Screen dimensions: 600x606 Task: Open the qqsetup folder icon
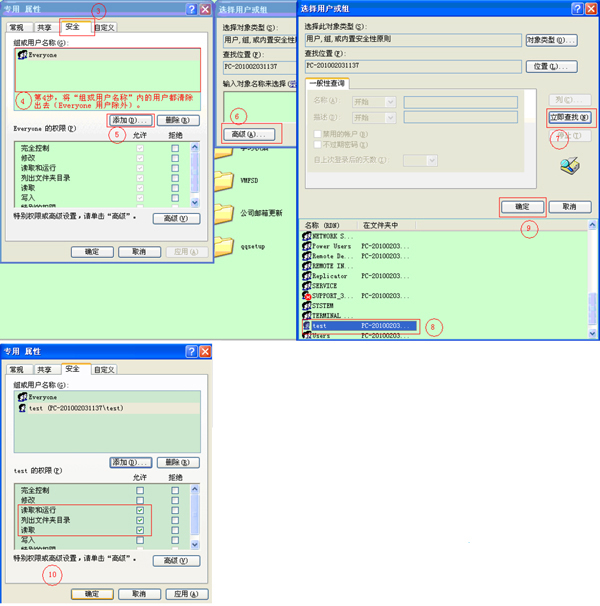[224, 247]
